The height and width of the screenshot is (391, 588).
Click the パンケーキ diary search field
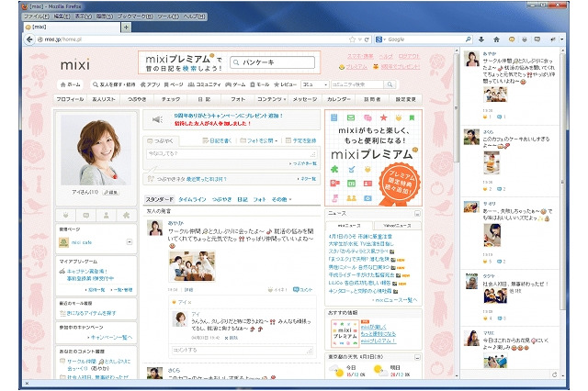click(272, 62)
